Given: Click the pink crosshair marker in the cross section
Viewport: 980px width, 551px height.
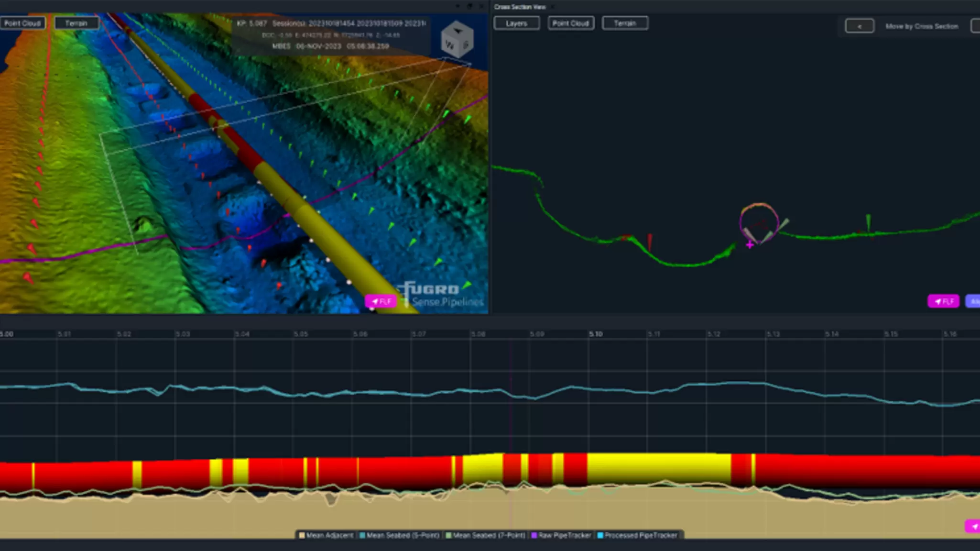Looking at the screenshot, I should coord(750,245).
